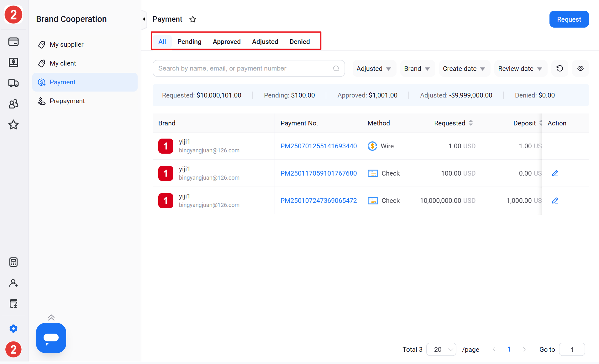Image resolution: width=599 pixels, height=364 pixels.
Task: Click the Payment No. column header
Action: coord(299,123)
